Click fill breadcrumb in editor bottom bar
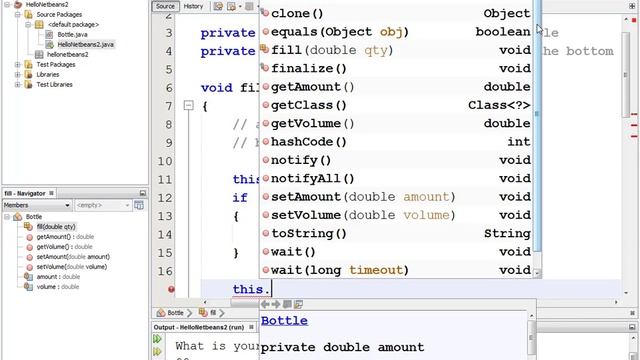640x360 pixels. click(x=213, y=313)
